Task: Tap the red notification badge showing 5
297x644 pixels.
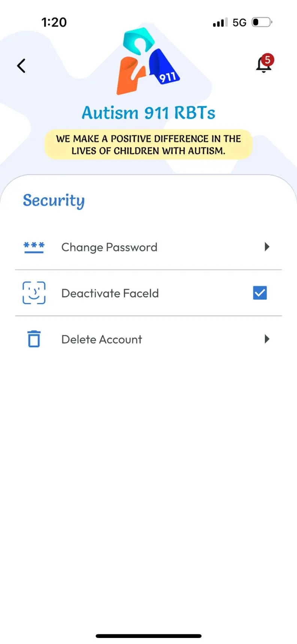Action: click(267, 60)
